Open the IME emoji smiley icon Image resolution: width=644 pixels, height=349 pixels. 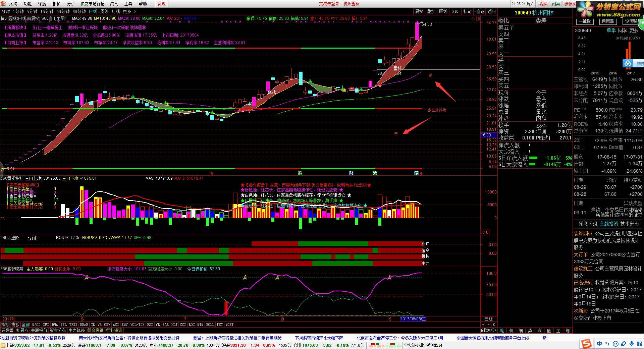(615, 344)
